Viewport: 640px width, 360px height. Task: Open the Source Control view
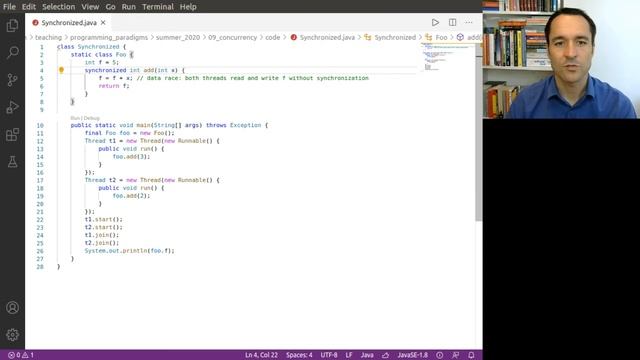pyautogui.click(x=12, y=80)
